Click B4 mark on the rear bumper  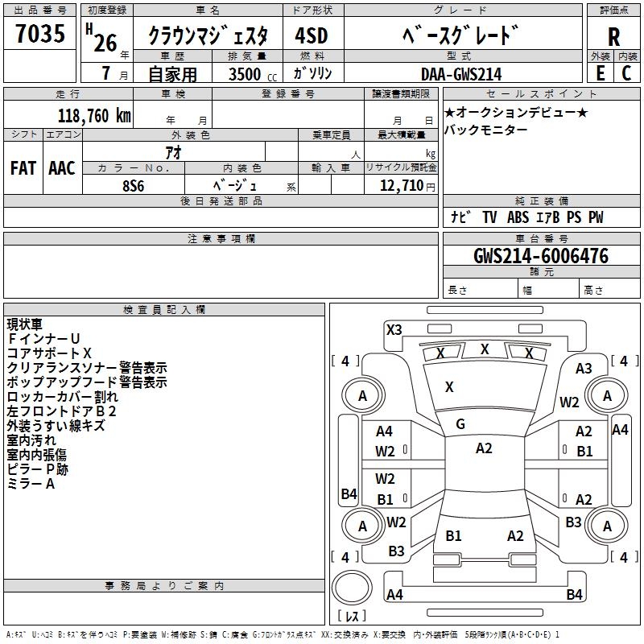[574, 594]
